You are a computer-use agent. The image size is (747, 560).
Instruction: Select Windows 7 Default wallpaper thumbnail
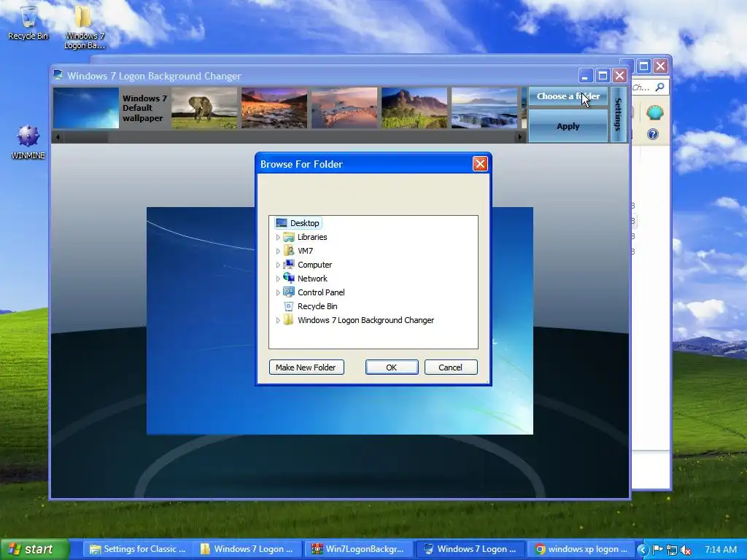[86, 108]
